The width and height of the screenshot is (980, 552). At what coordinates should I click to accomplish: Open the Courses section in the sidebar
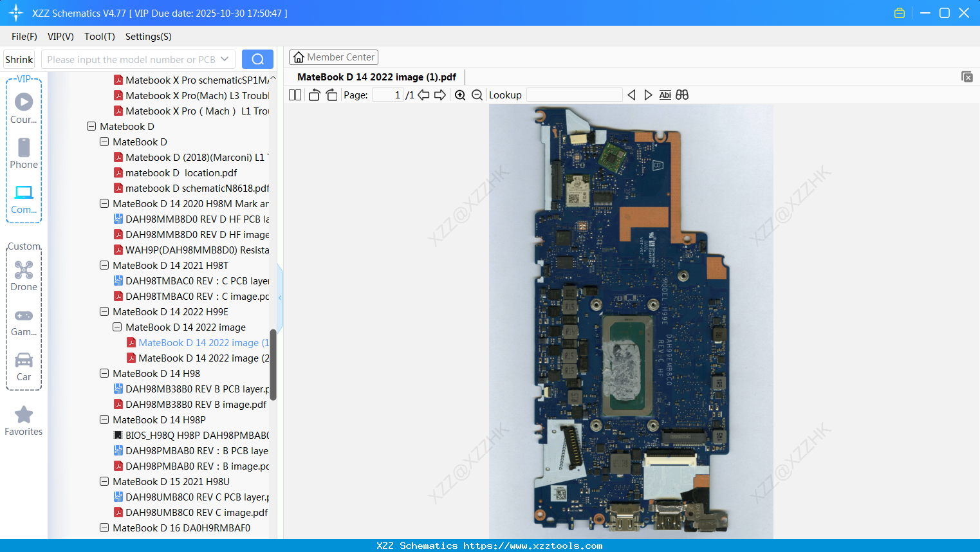[24, 108]
